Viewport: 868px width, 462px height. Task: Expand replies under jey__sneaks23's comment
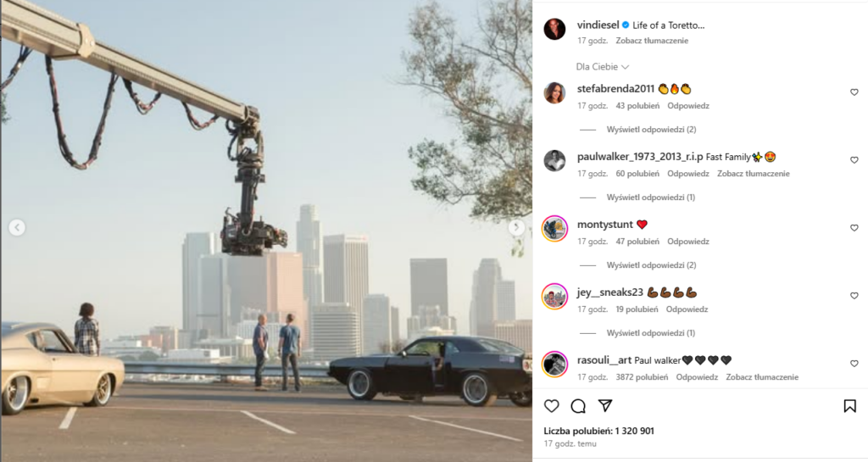(x=650, y=333)
